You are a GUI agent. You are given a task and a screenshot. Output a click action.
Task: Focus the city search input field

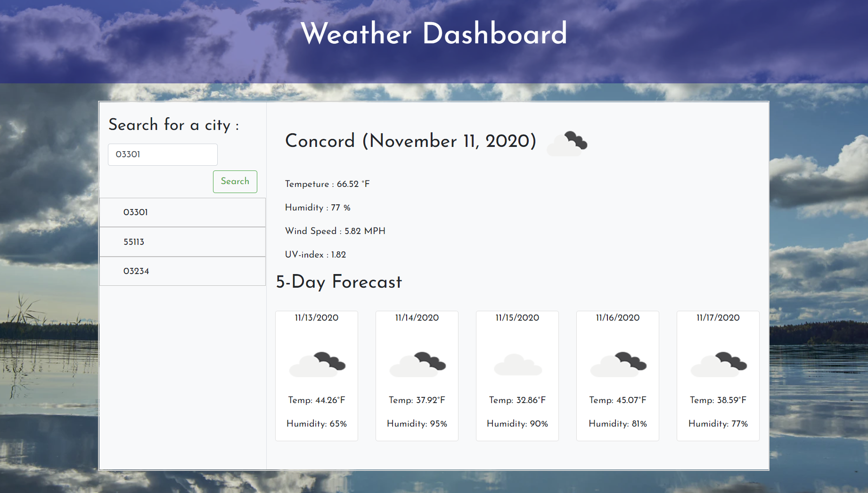163,154
